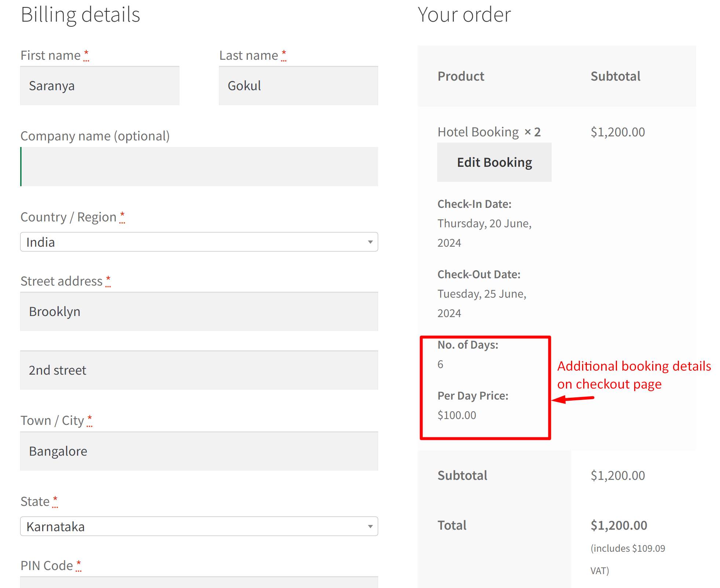The width and height of the screenshot is (720, 588).
Task: Click the Last name field containing Gokul
Action: (x=298, y=85)
